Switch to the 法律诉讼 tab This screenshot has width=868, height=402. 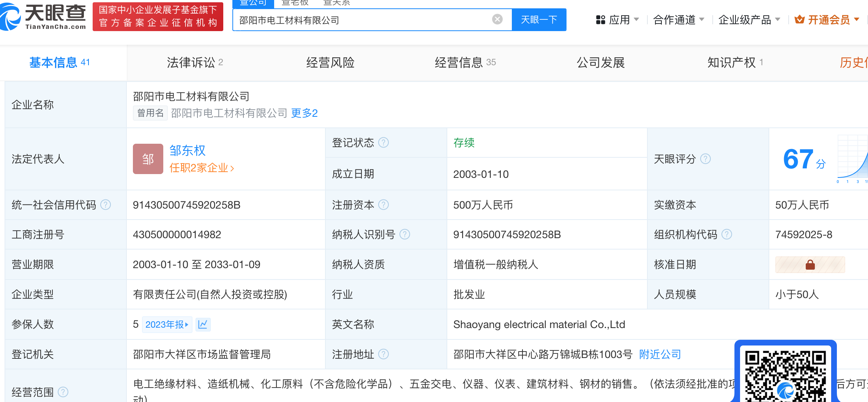click(x=194, y=63)
